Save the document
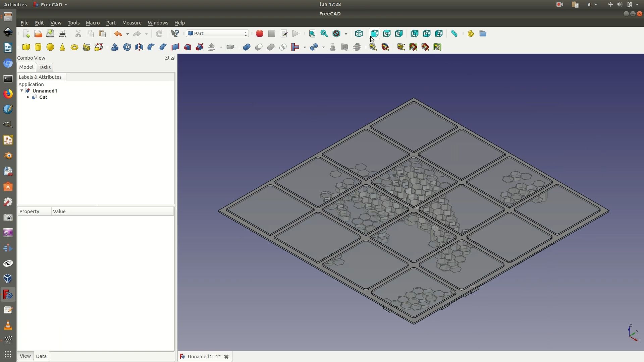Viewport: 644px width, 362px height. click(x=50, y=34)
